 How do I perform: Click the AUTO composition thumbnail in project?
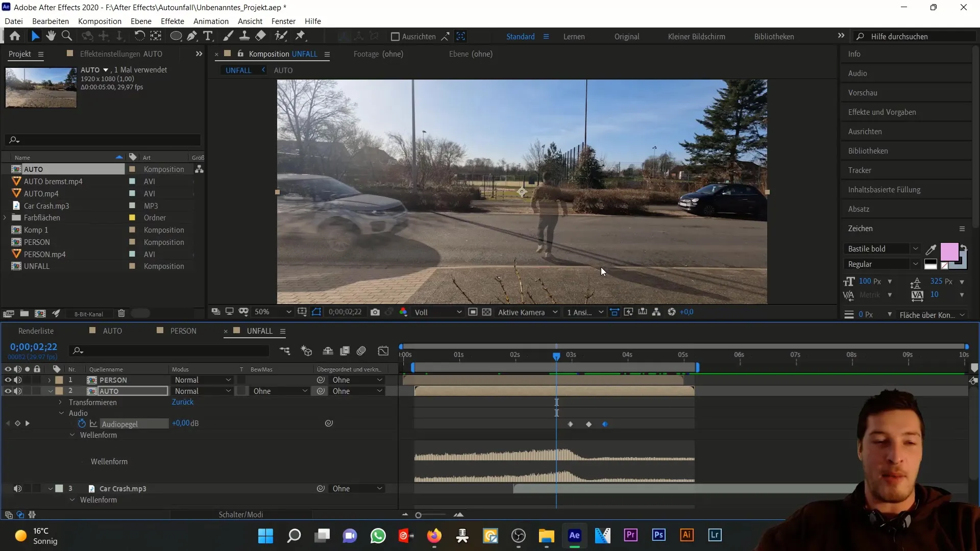[x=41, y=86]
